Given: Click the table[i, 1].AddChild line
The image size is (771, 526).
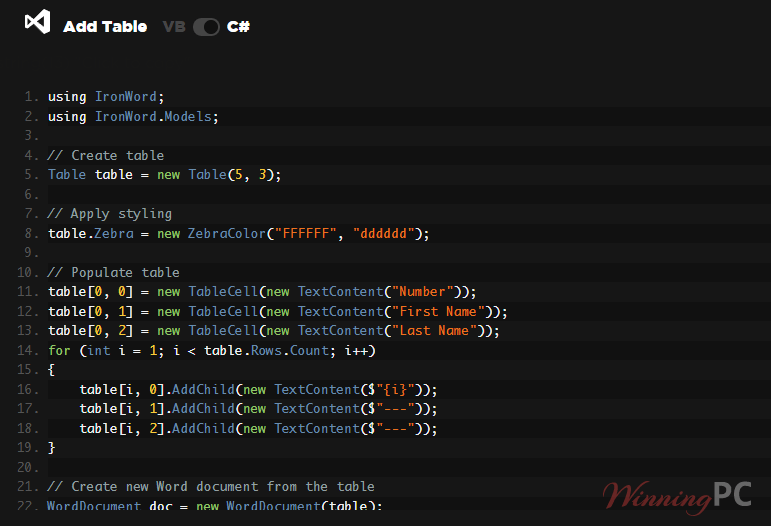Looking at the screenshot, I should (x=258, y=409).
